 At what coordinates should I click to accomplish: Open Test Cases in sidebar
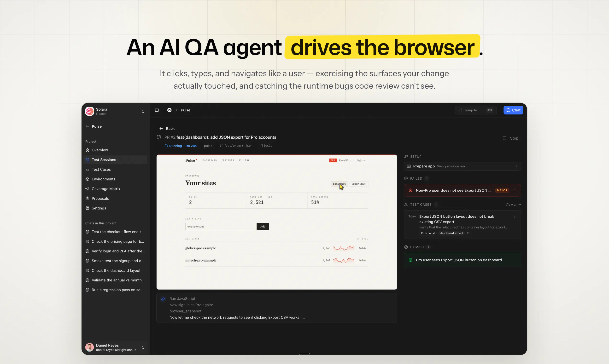click(115, 169)
